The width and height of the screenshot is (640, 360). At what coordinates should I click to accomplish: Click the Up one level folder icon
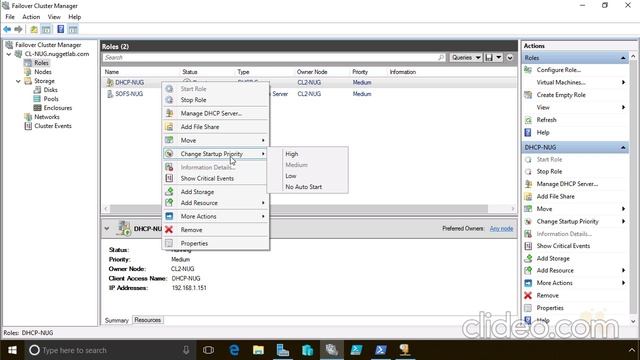(34, 29)
